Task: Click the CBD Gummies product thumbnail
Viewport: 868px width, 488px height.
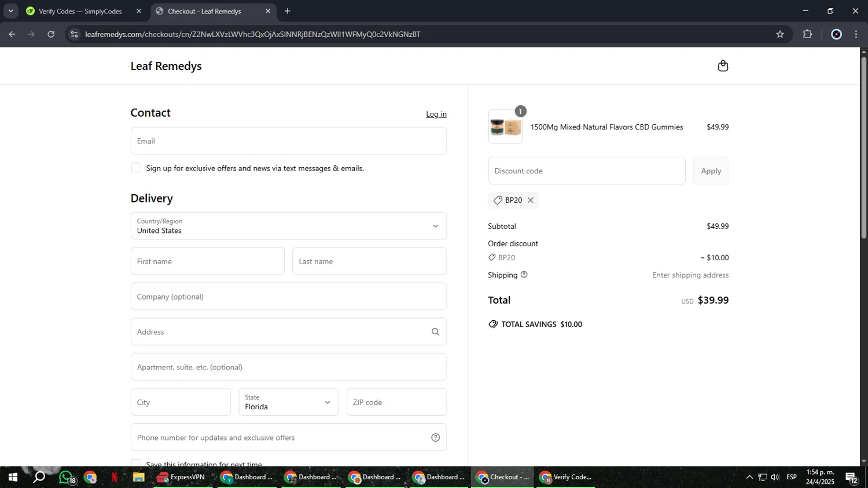Action: (x=506, y=127)
